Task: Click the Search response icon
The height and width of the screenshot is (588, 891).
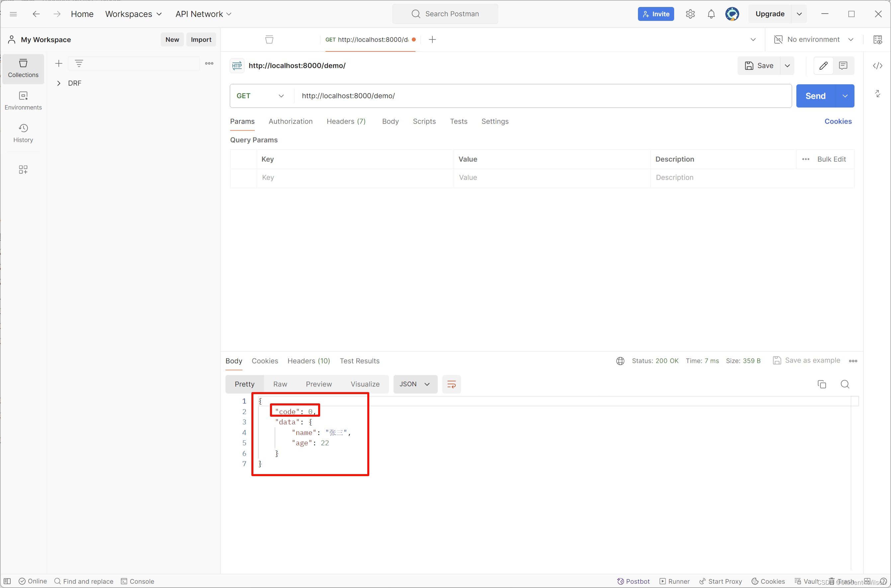Action: [845, 384]
